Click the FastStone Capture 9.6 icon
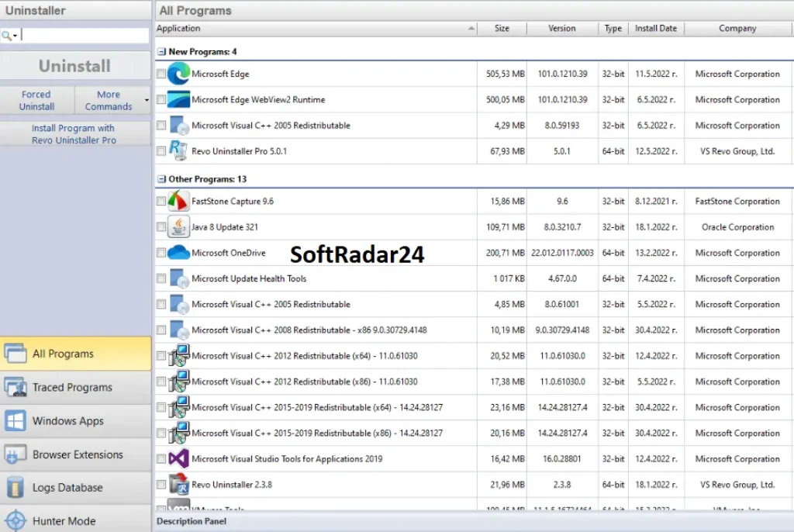Image resolution: width=794 pixels, height=532 pixels. [x=178, y=201]
